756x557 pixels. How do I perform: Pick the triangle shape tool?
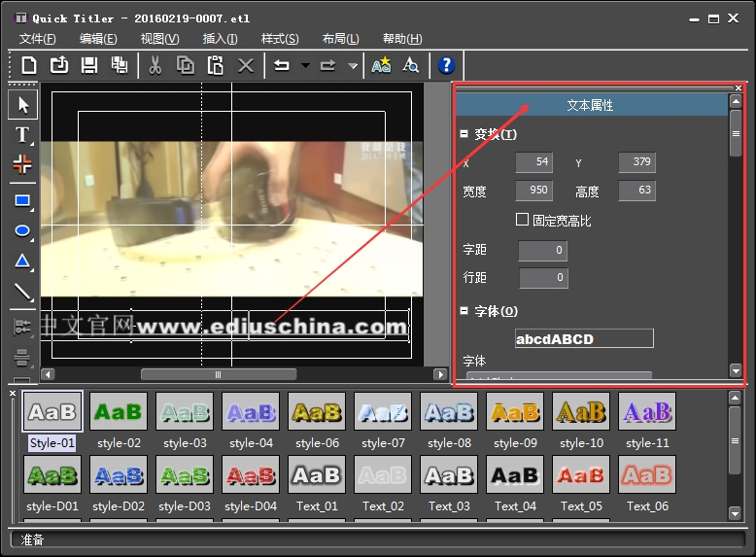tap(22, 261)
